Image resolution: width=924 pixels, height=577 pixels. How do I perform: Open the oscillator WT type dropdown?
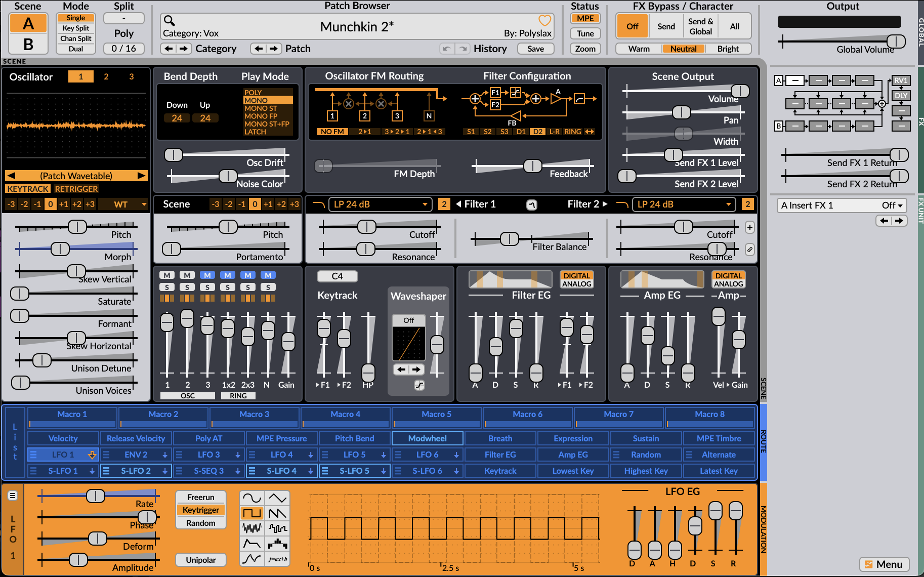123,204
